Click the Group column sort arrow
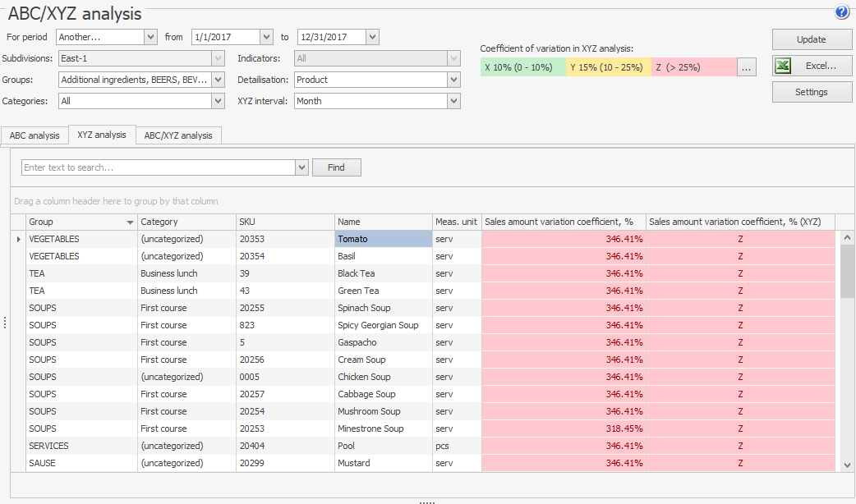 [x=130, y=222]
